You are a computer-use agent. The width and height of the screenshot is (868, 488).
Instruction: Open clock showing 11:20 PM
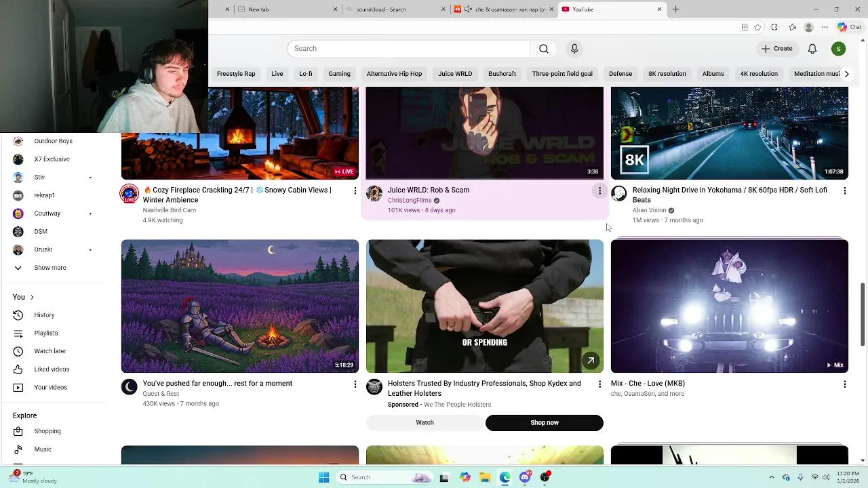(x=848, y=477)
